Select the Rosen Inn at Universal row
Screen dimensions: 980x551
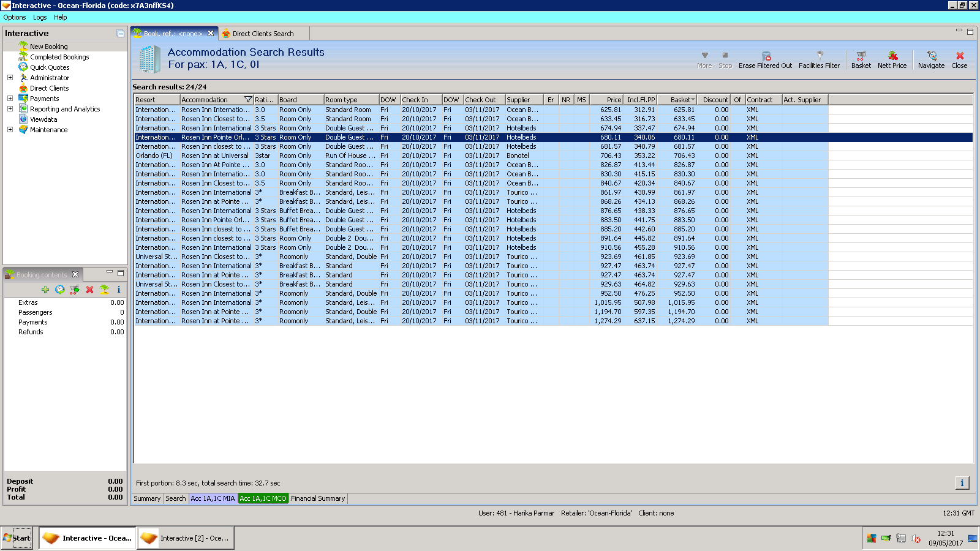pyautogui.click(x=214, y=156)
